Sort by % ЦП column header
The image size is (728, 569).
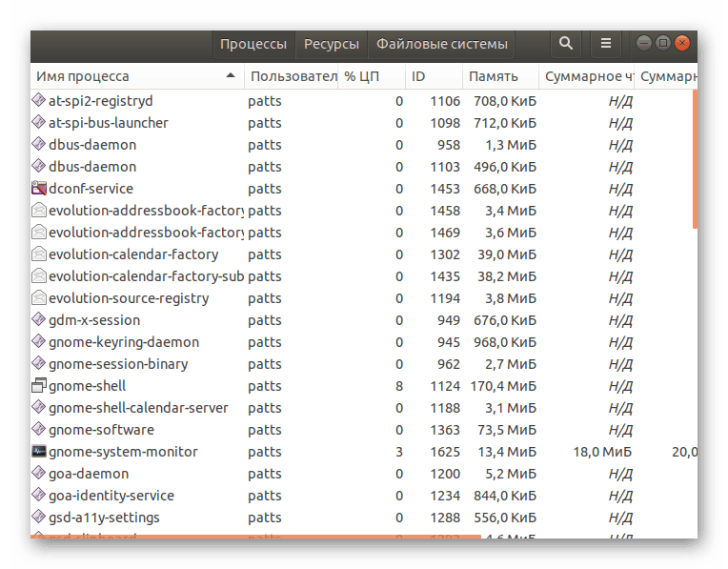(372, 76)
